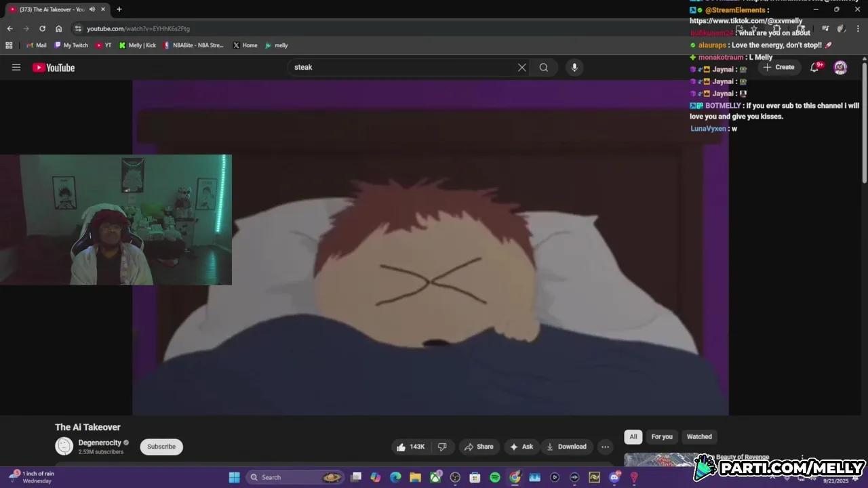Open the apps grid in bookmarks bar
Viewport: 868px width, 488px height.
tap(9, 45)
